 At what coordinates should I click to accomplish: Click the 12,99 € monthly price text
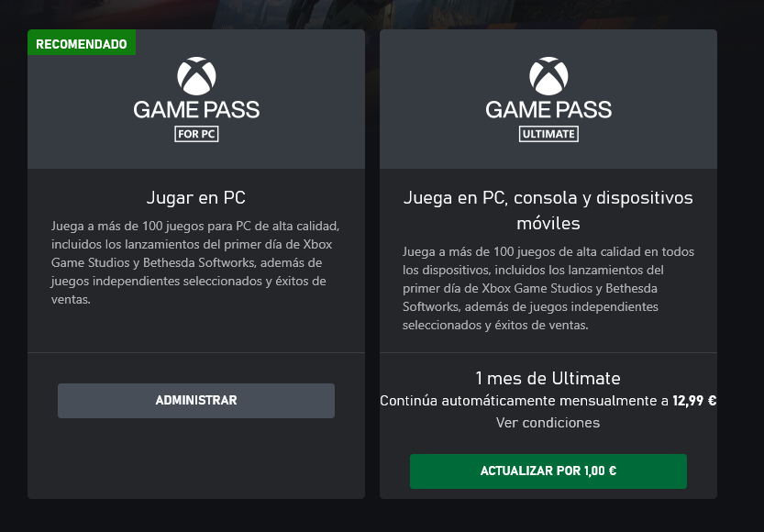[694, 401]
